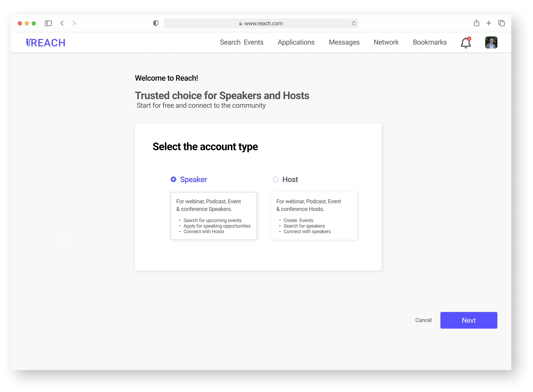Viewport: 533px width, 392px height.
Task: Maximize the window with green button
Action: coord(34,23)
